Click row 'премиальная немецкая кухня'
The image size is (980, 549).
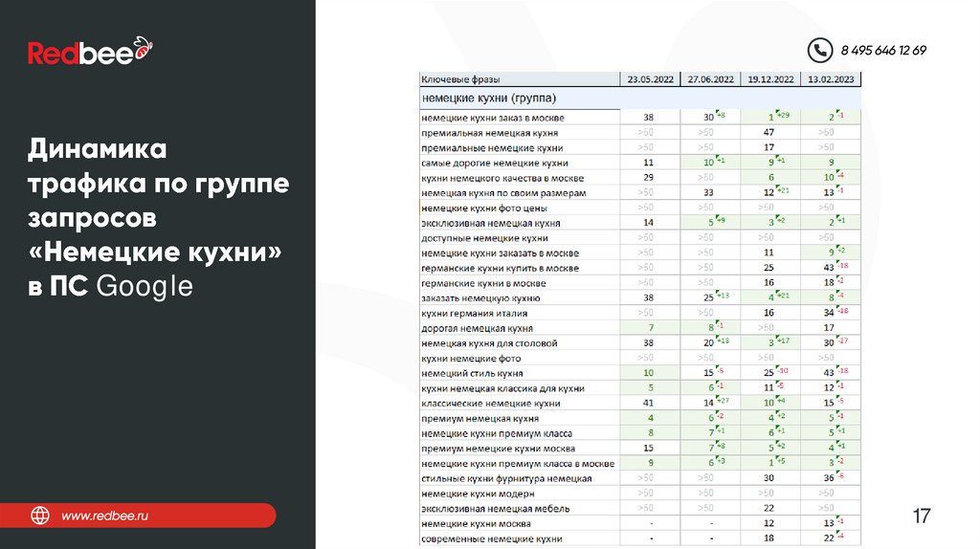coord(640,132)
